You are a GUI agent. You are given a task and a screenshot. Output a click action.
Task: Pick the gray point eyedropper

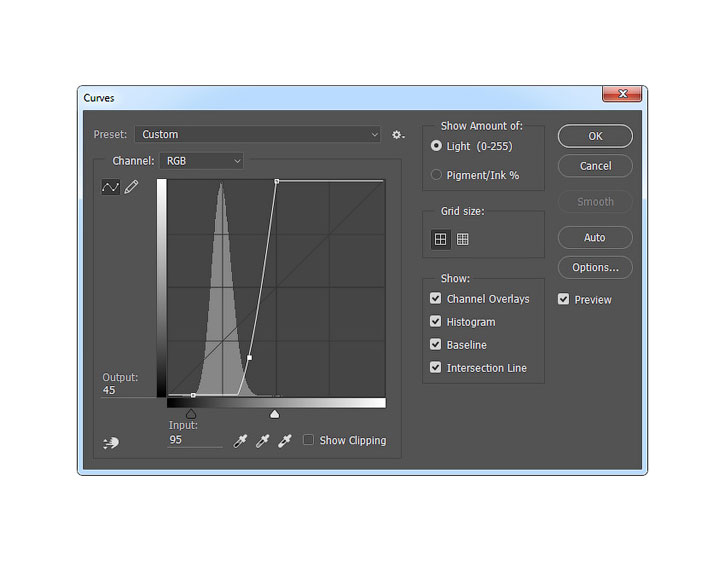click(262, 441)
